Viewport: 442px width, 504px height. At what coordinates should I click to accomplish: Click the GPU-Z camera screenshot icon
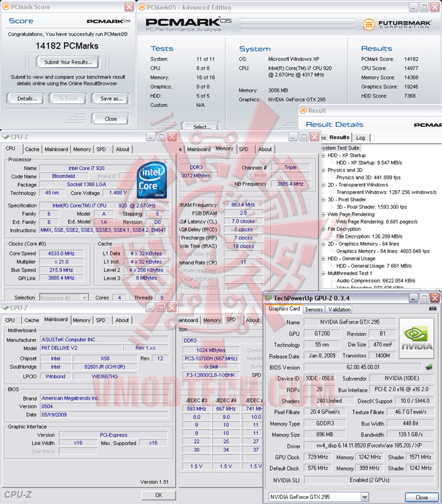pos(433,309)
